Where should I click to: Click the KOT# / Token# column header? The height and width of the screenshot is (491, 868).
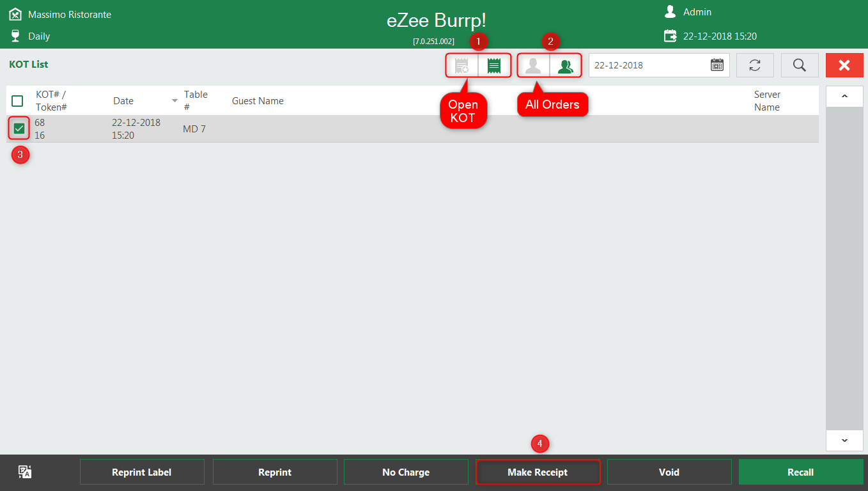pos(52,101)
